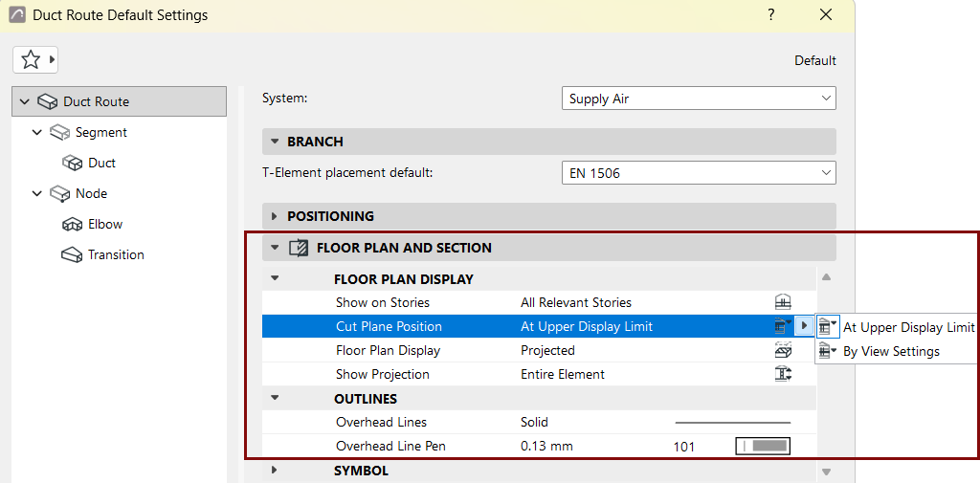
Task: Collapse the Segment tree node
Action: point(37,132)
